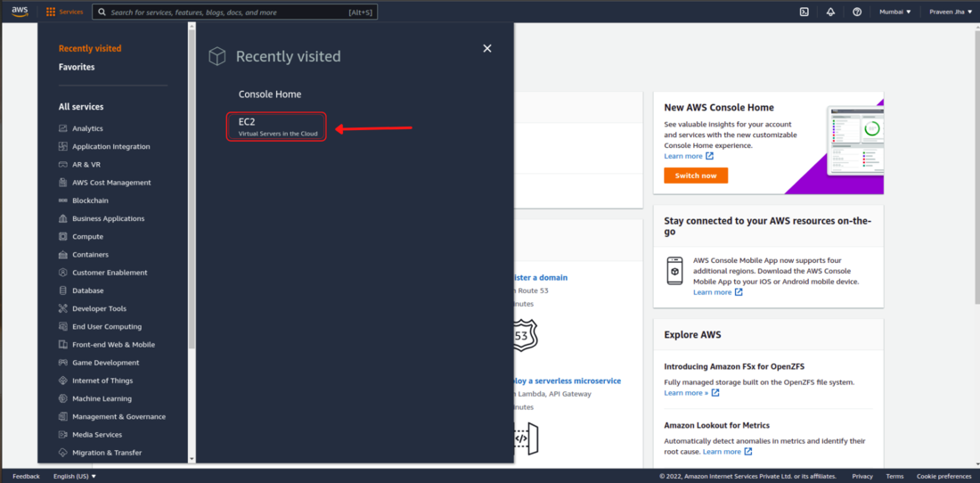This screenshot has width=980, height=483.
Task: Open Analytics services category
Action: click(87, 128)
